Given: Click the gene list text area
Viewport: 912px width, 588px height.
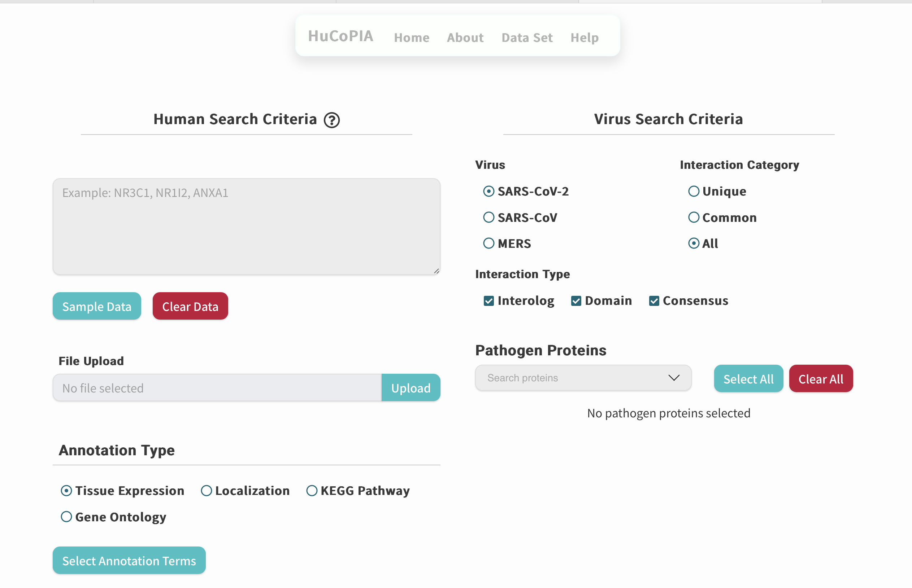Looking at the screenshot, I should tap(247, 227).
